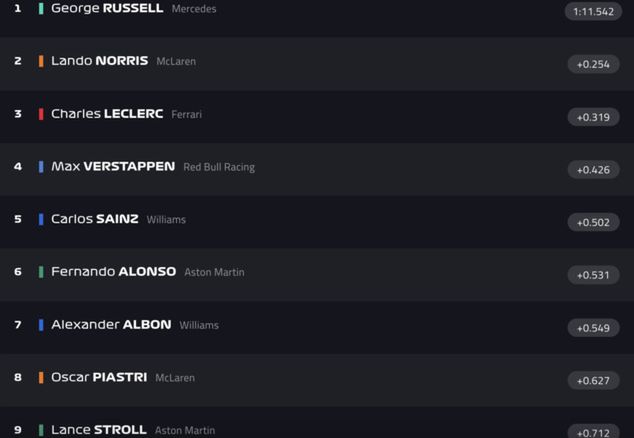The height and width of the screenshot is (438, 634).
Task: Click Alonso's green team color bar
Action: (x=41, y=272)
